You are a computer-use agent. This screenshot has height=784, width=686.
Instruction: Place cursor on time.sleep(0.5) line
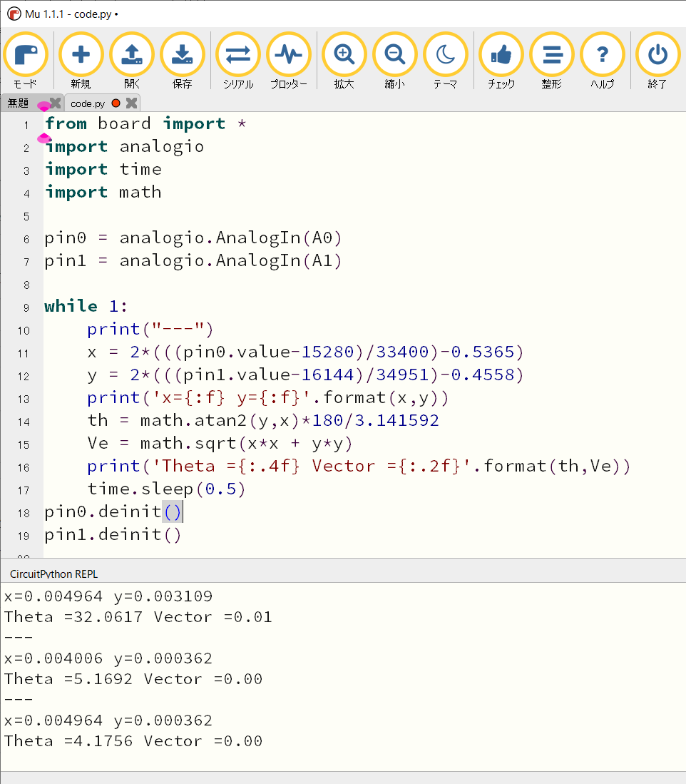pyautogui.click(x=166, y=489)
